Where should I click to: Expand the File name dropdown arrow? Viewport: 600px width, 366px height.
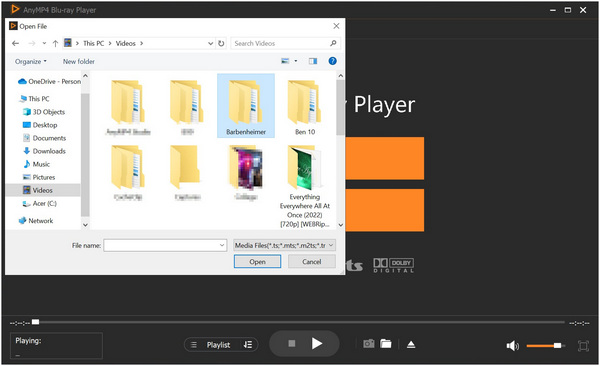tap(222, 245)
